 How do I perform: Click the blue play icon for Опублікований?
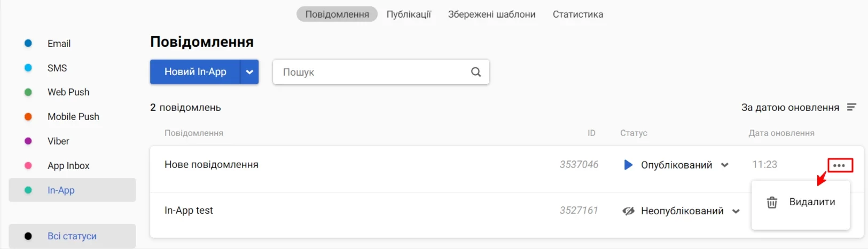point(628,165)
